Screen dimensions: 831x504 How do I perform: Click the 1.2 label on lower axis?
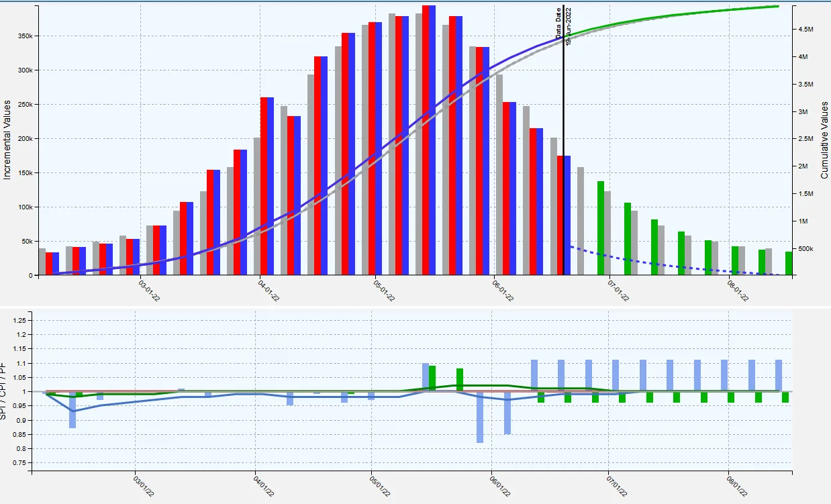(x=22, y=334)
